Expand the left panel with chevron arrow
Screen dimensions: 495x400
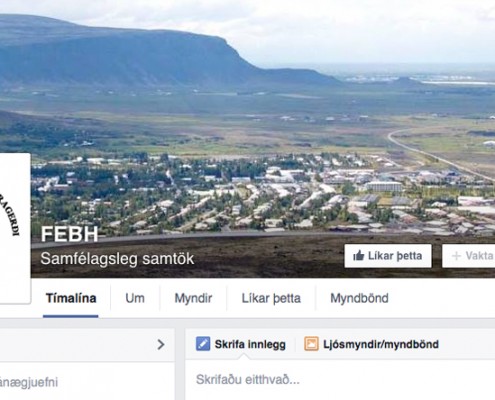(x=161, y=344)
